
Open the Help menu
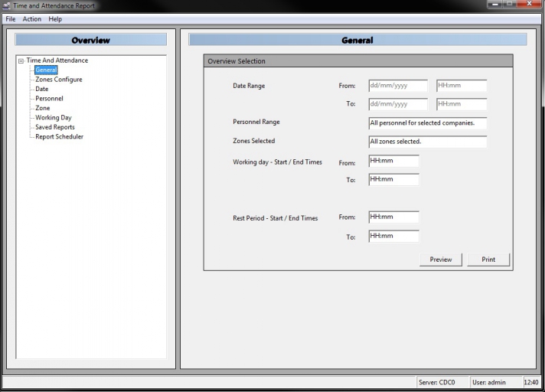(55, 19)
